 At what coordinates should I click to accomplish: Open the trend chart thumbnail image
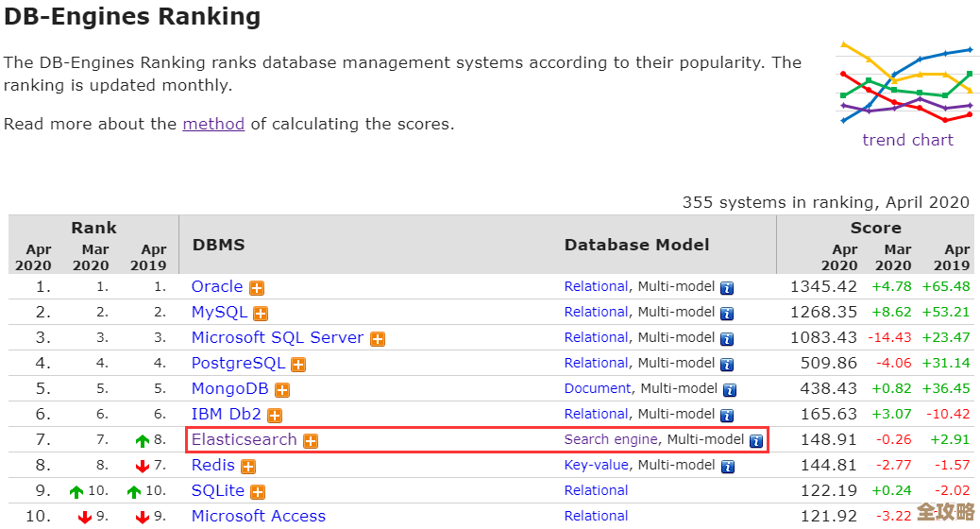point(906,82)
